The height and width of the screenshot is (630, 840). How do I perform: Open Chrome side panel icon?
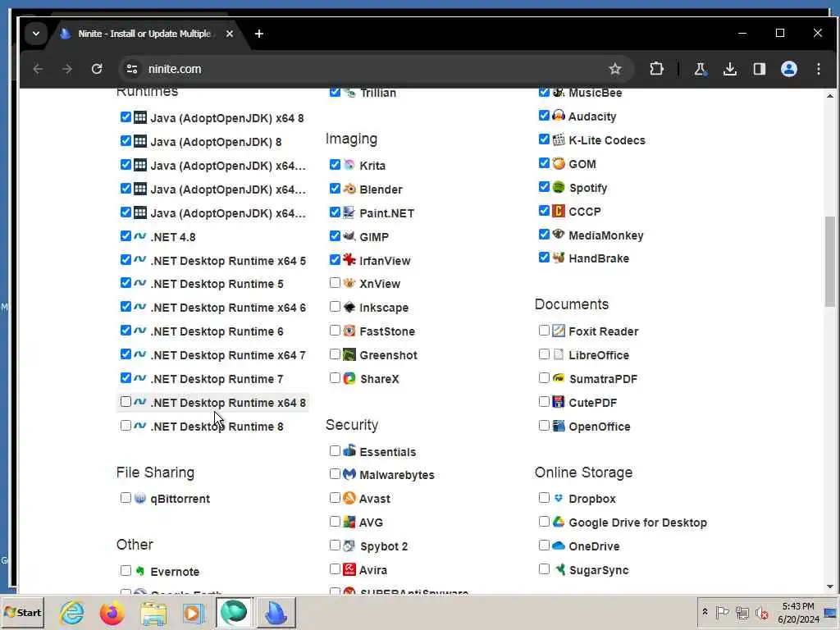pos(759,69)
